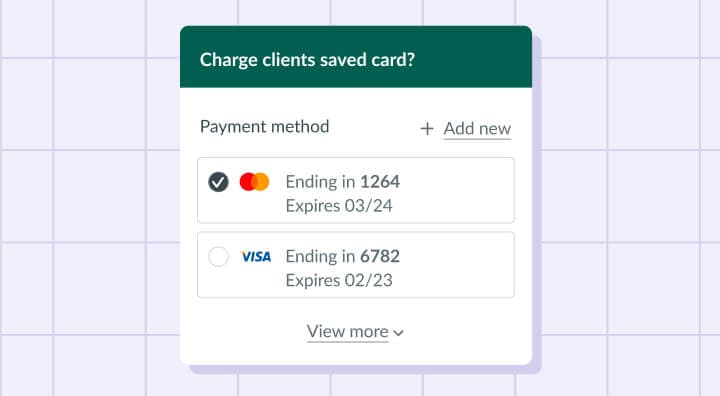Expand the list with the View more chevron

[399, 333]
